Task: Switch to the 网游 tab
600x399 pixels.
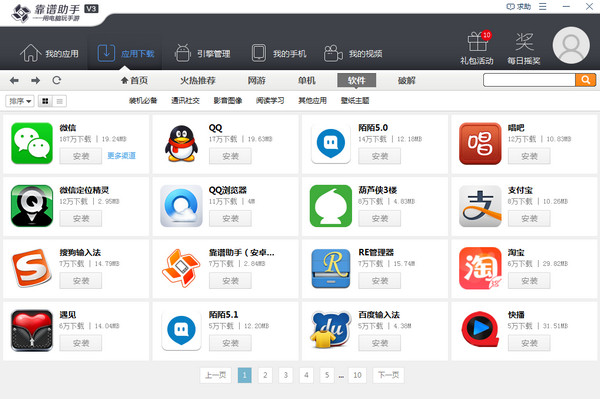Action: 256,80
